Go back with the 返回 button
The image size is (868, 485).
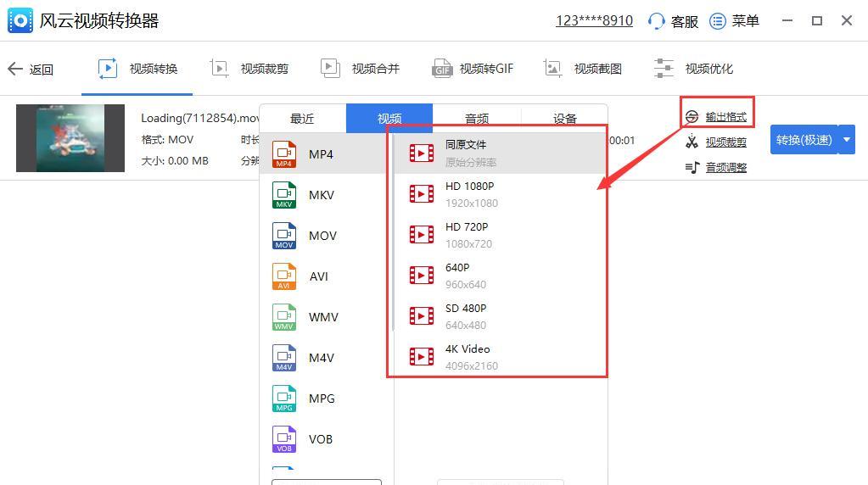(x=31, y=70)
